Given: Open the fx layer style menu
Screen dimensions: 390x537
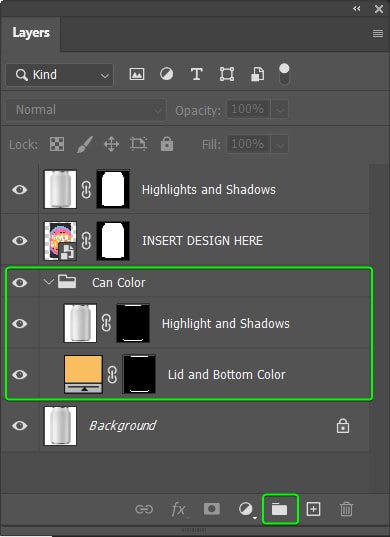Looking at the screenshot, I should (x=179, y=509).
